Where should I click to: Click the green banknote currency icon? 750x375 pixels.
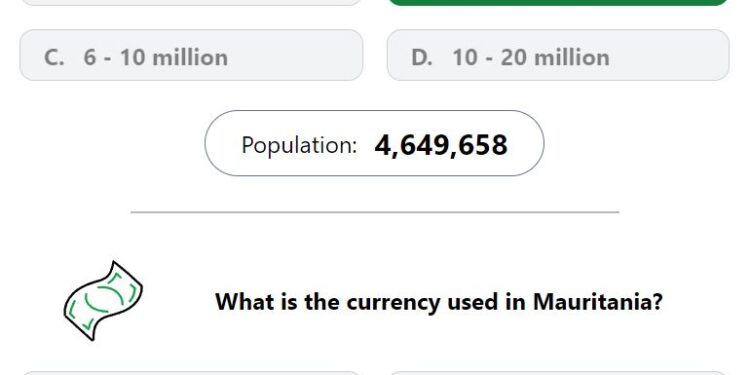click(103, 301)
